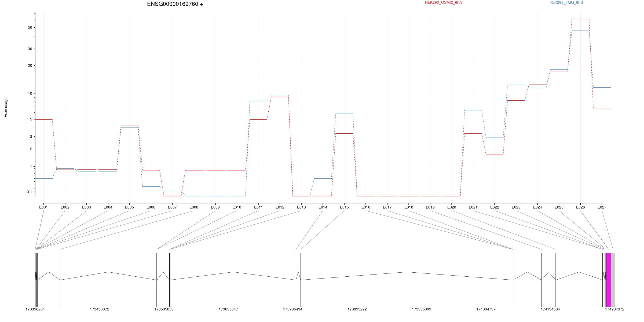Click the red E027 usage line segment

coord(602,109)
